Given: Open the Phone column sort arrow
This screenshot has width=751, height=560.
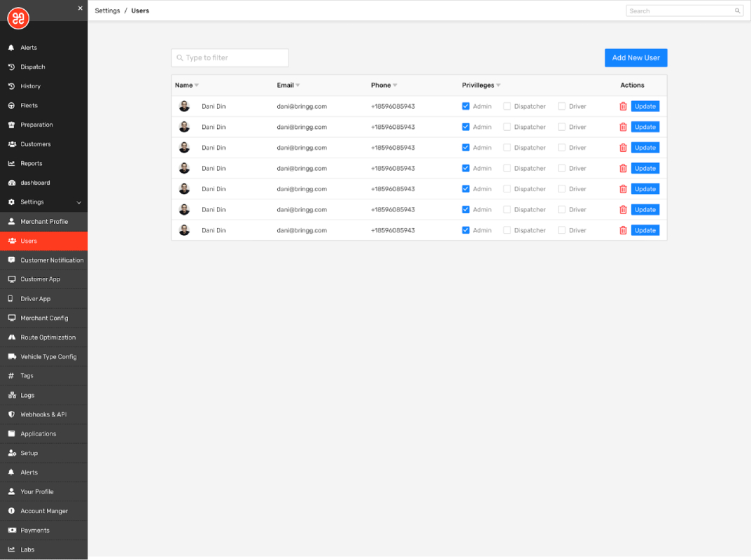Looking at the screenshot, I should 395,85.
